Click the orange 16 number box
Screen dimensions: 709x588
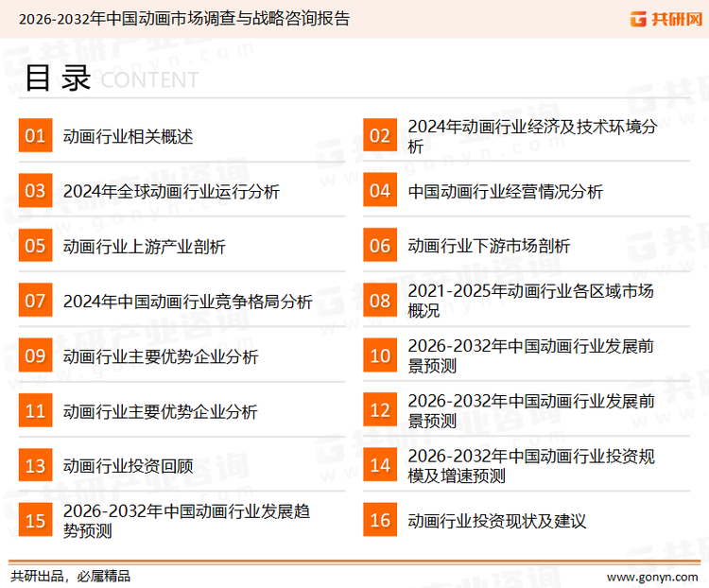[380, 520]
